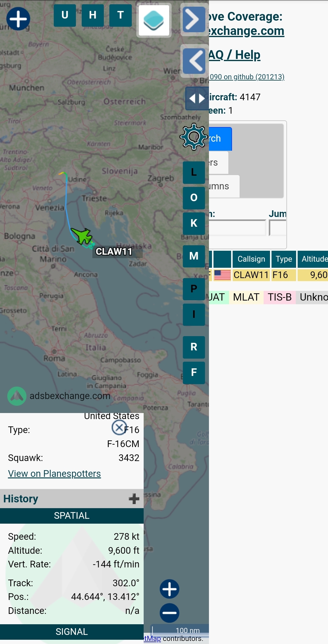Open the map layer switcher
Image resolution: width=328 pixels, height=644 pixels.
[154, 20]
